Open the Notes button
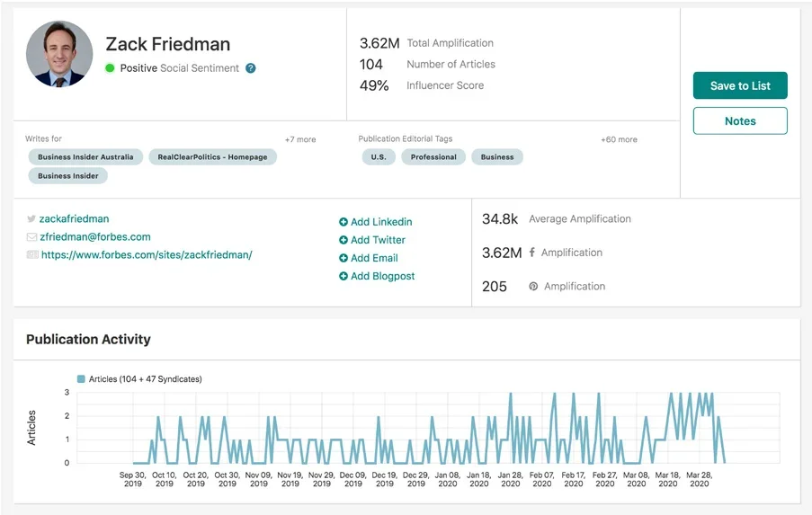This screenshot has height=515, width=812. pos(740,121)
